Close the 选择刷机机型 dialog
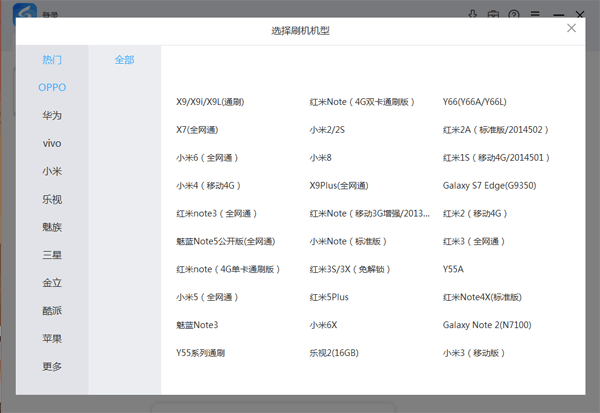 point(571,29)
